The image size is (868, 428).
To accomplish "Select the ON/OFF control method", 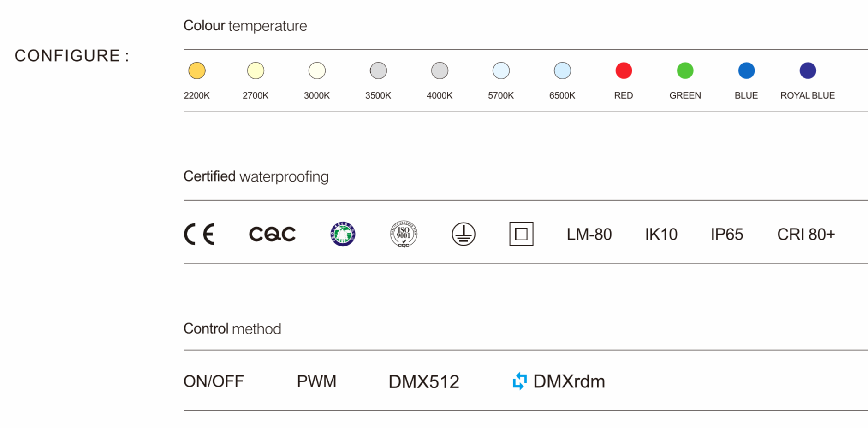I will (214, 381).
